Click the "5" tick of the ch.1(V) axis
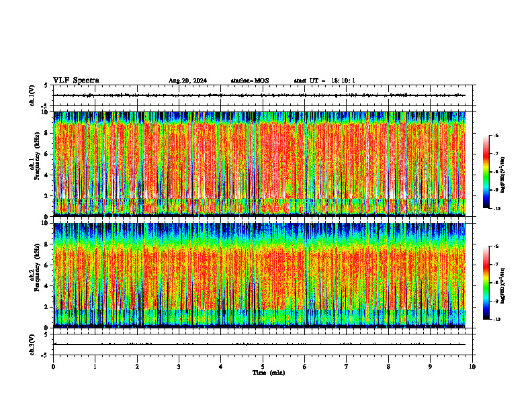Viewport: 532px width, 411px height. [x=46, y=85]
